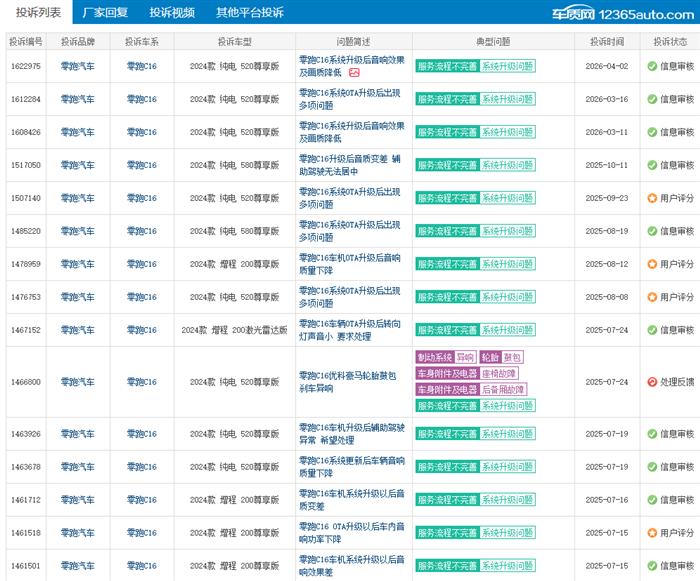Image resolution: width=700 pixels, height=581 pixels.
Task: Open complaint 零跑C16车机升级后辅助驾驶异常
Action: pyautogui.click(x=351, y=434)
